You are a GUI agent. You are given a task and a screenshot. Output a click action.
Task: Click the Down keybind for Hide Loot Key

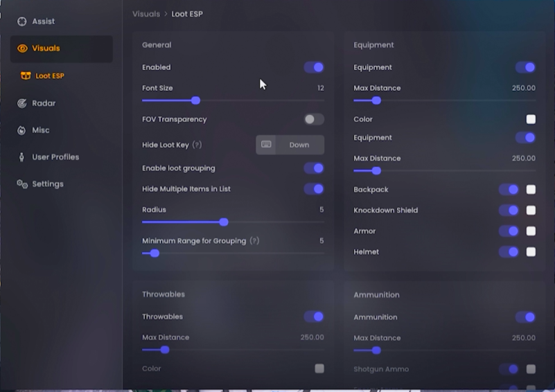299,145
